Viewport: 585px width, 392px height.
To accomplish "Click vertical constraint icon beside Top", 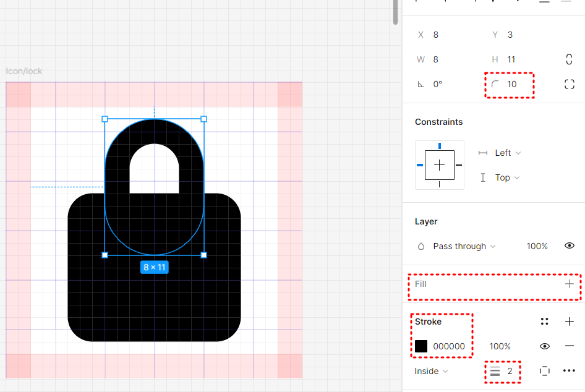I will tap(483, 177).
